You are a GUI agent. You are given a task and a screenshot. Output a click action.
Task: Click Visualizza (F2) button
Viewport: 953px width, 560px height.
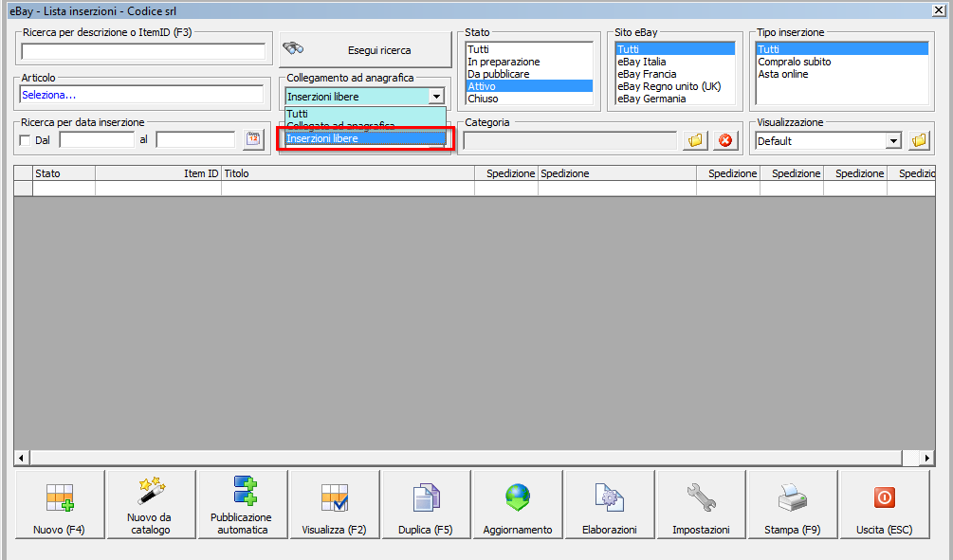point(335,504)
